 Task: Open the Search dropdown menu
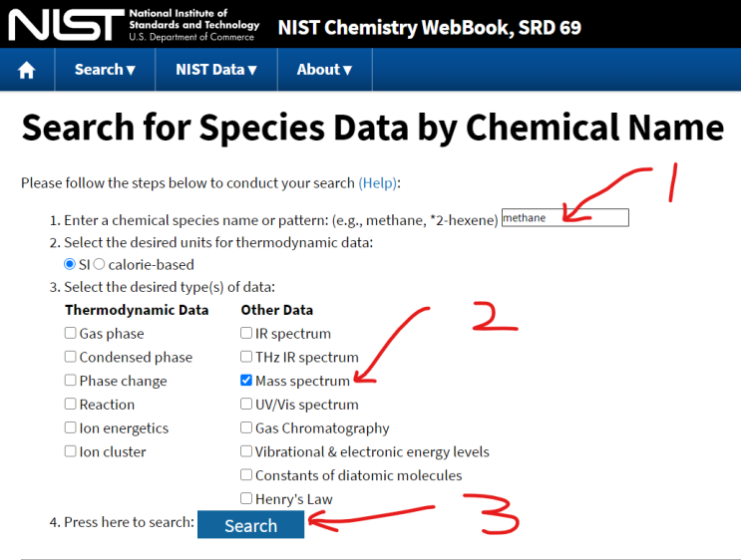click(105, 70)
